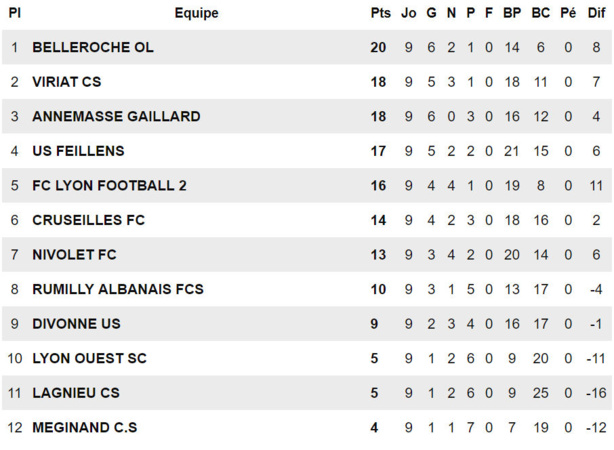Select LYON OUEST SC in the table
Viewport: 614px width, 450px height.
point(89,358)
